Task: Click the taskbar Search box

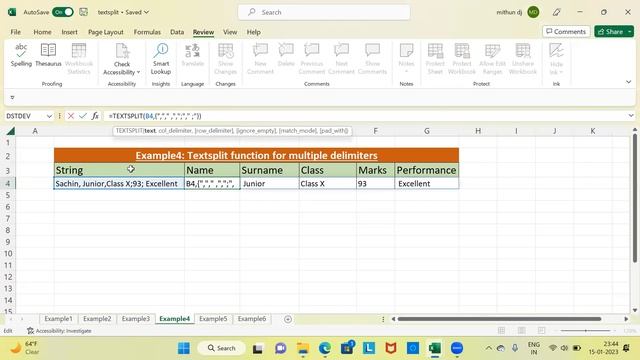Action: click(222, 348)
